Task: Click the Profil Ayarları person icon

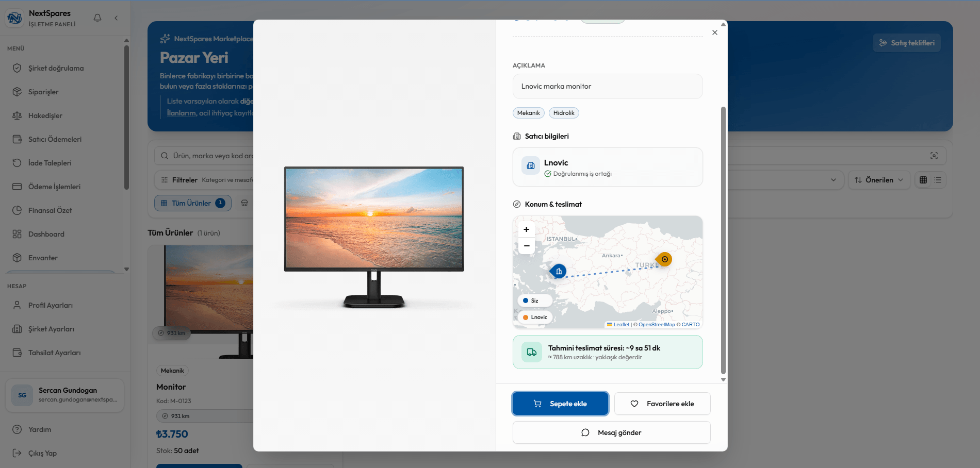Action: click(17, 305)
